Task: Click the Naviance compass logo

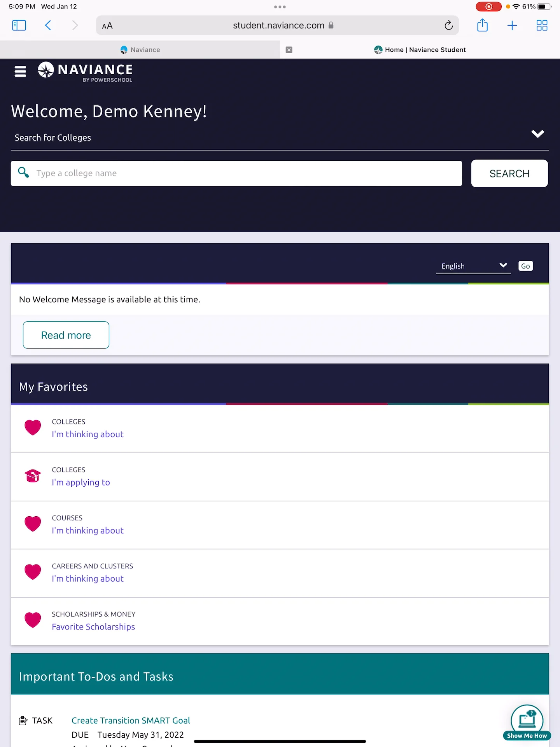Action: pos(46,70)
